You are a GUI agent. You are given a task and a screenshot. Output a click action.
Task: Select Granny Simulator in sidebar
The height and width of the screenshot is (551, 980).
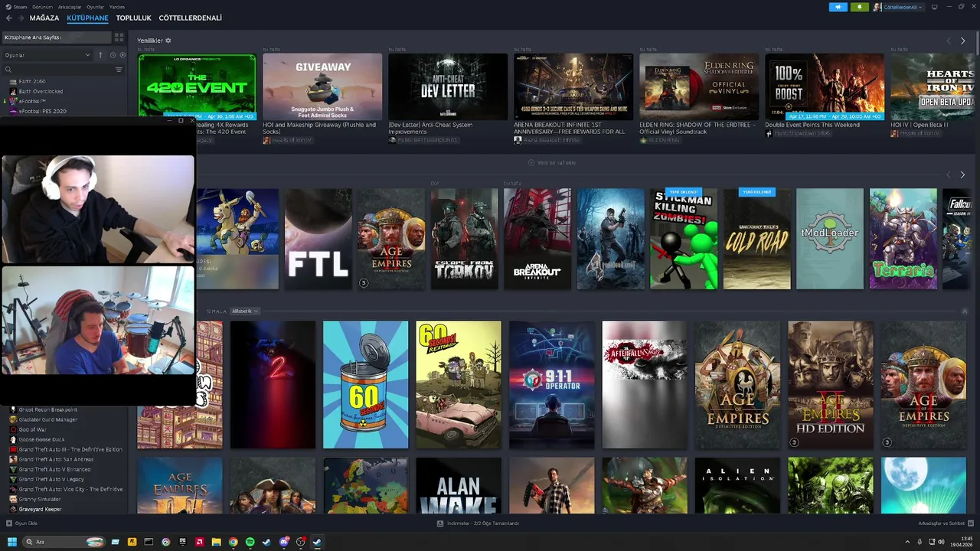pyautogui.click(x=40, y=499)
